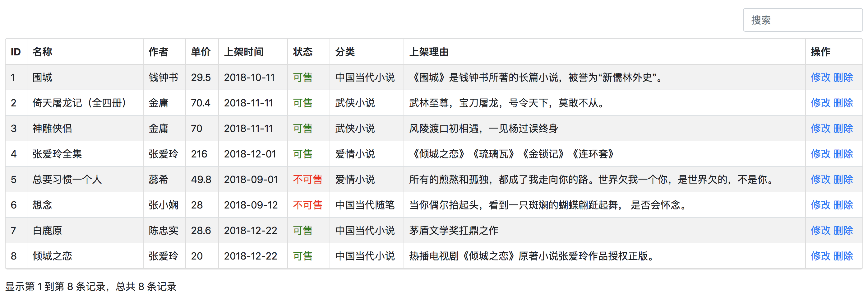The image size is (868, 295).
Task: Click 修改 for 总要习惯一个人
Action: pyautogui.click(x=820, y=179)
